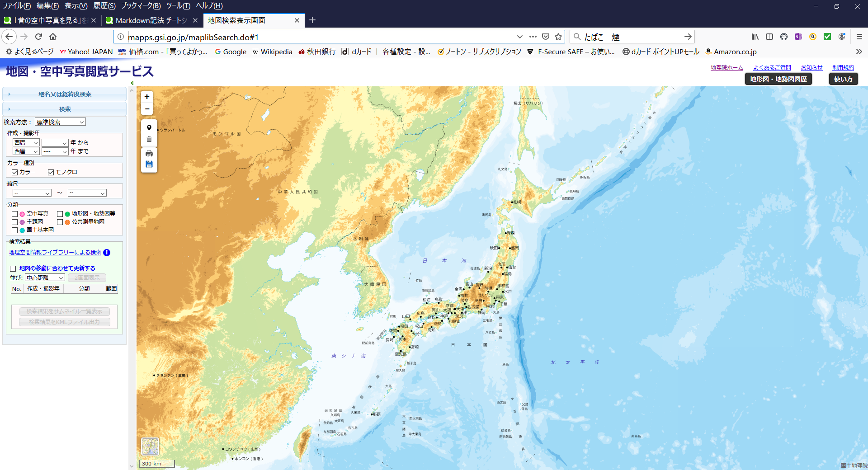
Task: Click the green checkmark extension icon
Action: tap(827, 37)
